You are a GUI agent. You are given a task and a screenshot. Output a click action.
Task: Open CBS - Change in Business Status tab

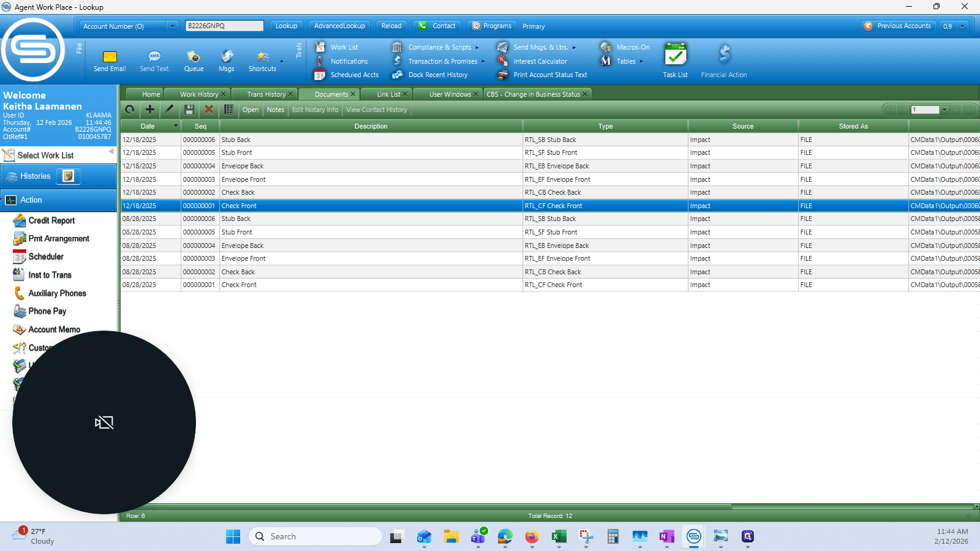tap(533, 94)
